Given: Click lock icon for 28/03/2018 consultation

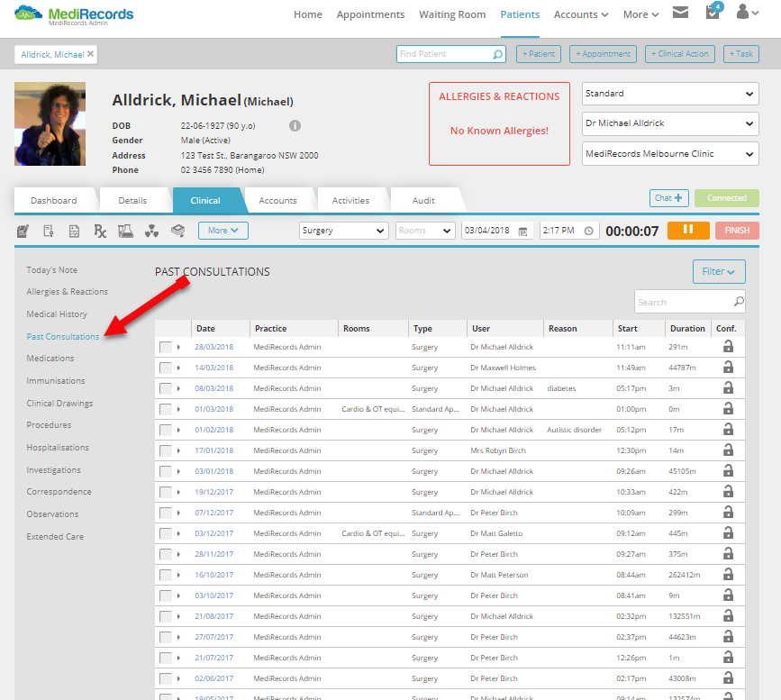Looking at the screenshot, I should [728, 346].
